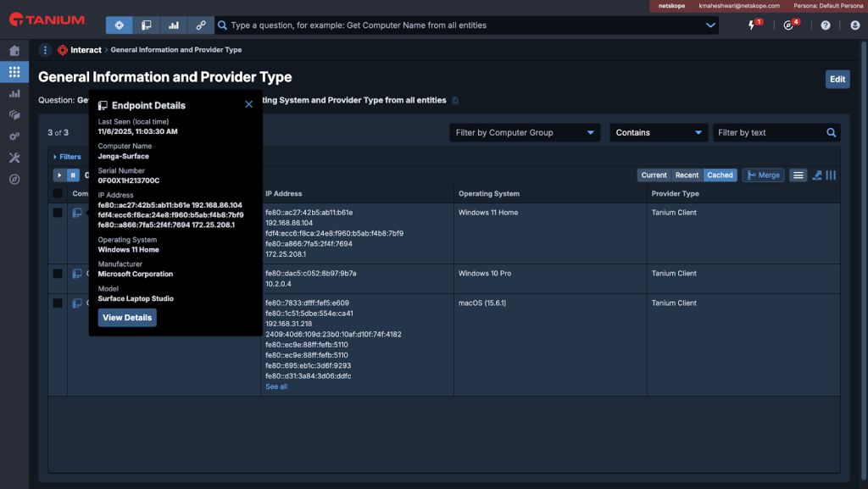
Task: Open the breadcrumb three-dot menu
Action: coord(45,50)
